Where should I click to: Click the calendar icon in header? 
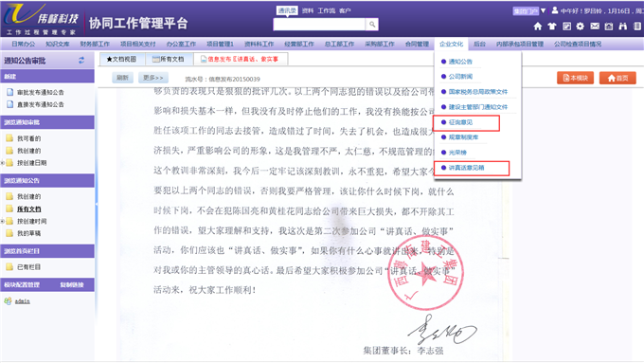[x=609, y=27]
